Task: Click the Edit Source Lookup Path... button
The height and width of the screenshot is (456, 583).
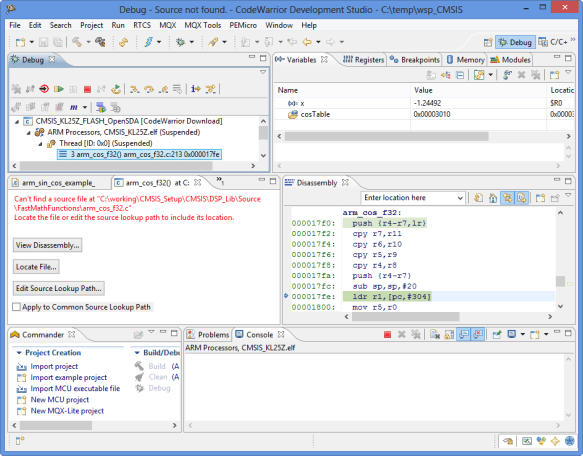Action: [59, 289]
